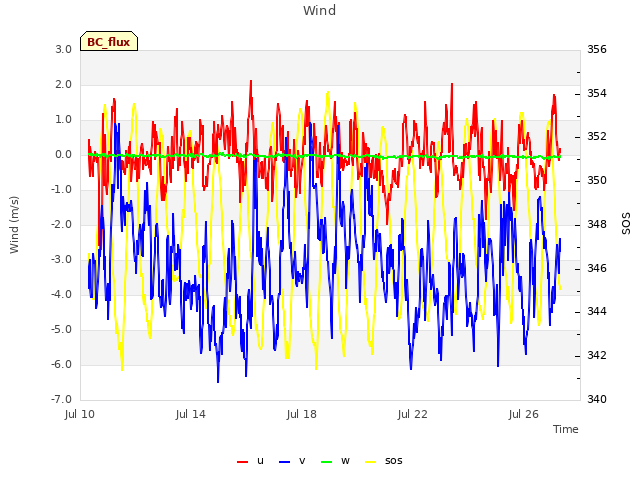Click the '2.0' left axis value

(63, 84)
